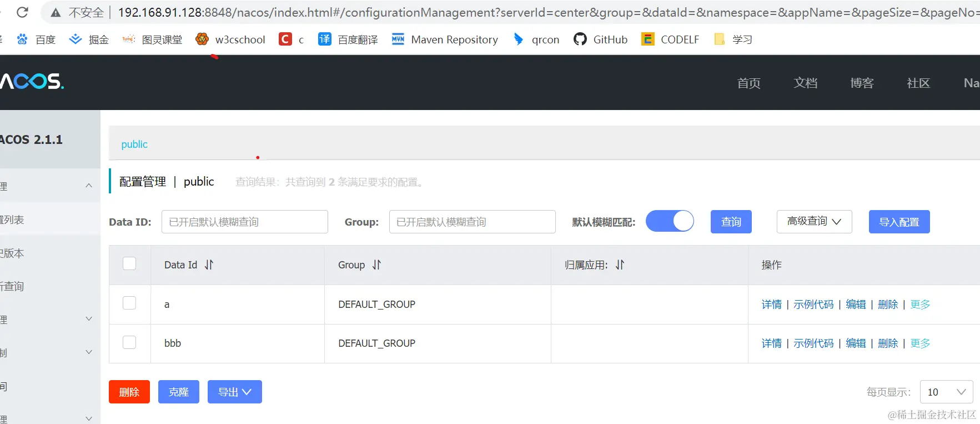Collapse the first expanded sidebar menu section

pyautogui.click(x=89, y=186)
